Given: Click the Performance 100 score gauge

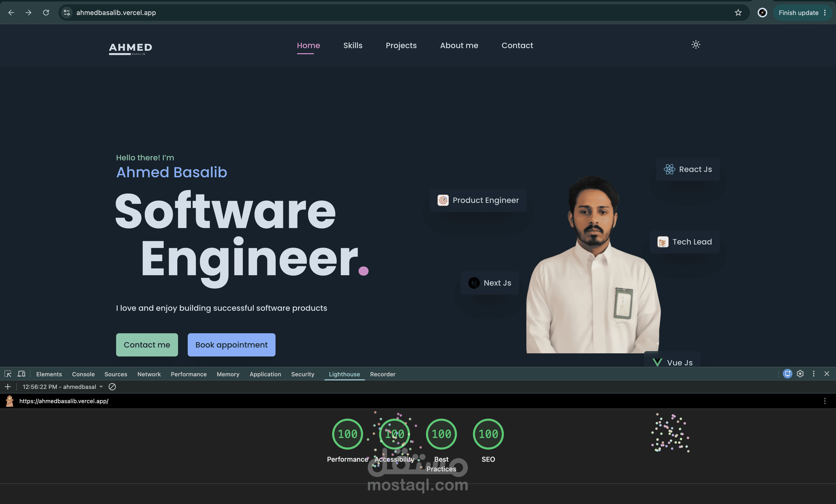Looking at the screenshot, I should [x=347, y=434].
